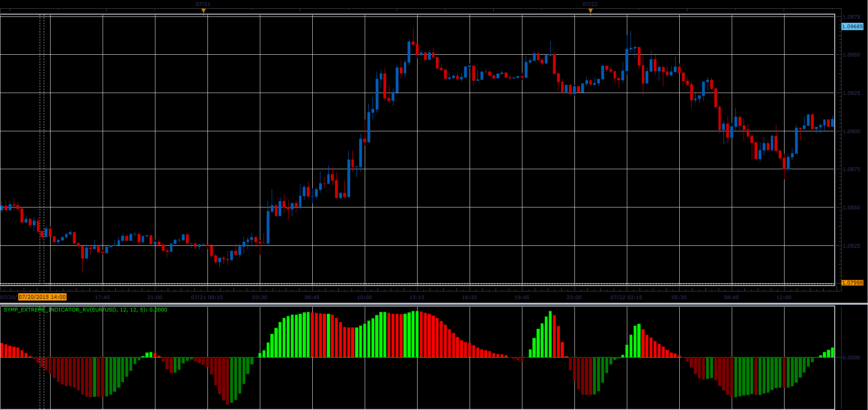This screenshot has height=410, width=868.
Task: Click the 07/21 00:15 time axis label
Action: [x=207, y=297]
